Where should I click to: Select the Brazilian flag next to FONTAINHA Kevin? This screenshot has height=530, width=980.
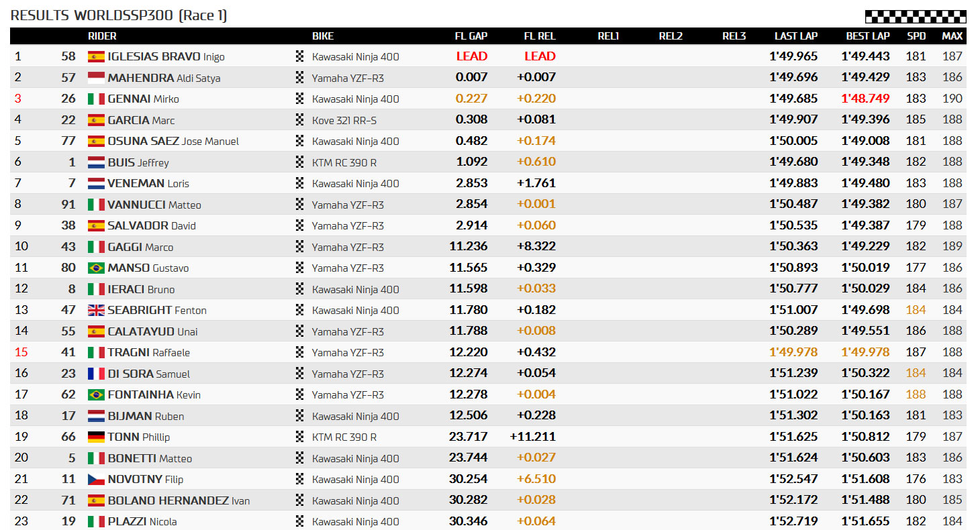pyautogui.click(x=96, y=394)
